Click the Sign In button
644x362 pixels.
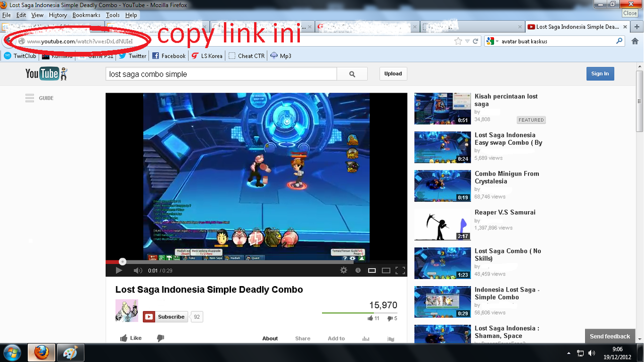600,73
